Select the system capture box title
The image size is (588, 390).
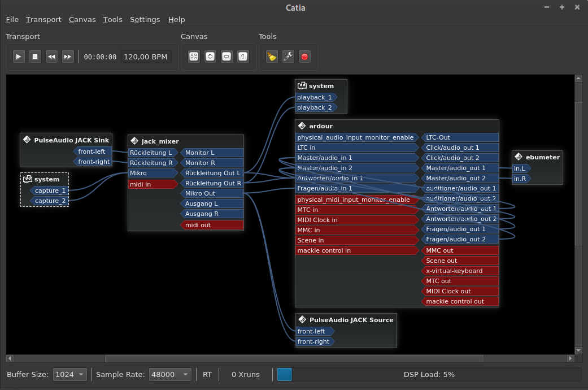coord(46,179)
